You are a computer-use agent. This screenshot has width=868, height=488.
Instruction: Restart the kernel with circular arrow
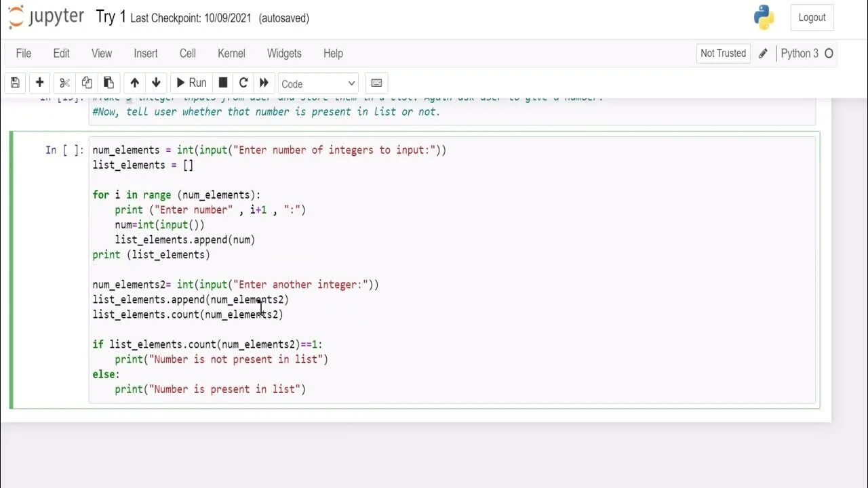pos(243,83)
